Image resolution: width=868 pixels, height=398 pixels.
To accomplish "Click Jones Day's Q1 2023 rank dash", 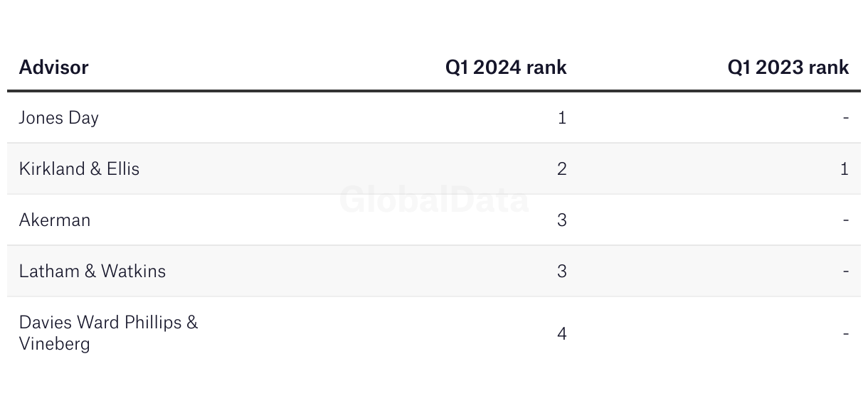I will (846, 118).
